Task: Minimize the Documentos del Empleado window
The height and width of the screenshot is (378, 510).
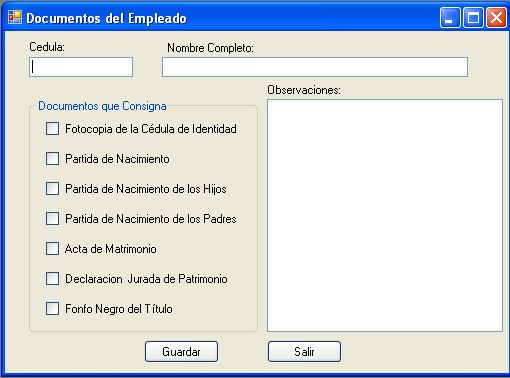Action: [x=450, y=17]
